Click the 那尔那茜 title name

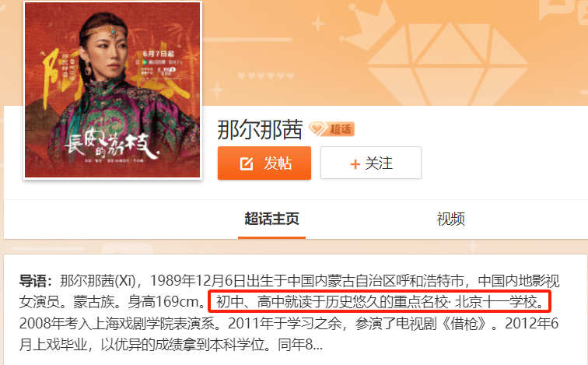(x=260, y=129)
